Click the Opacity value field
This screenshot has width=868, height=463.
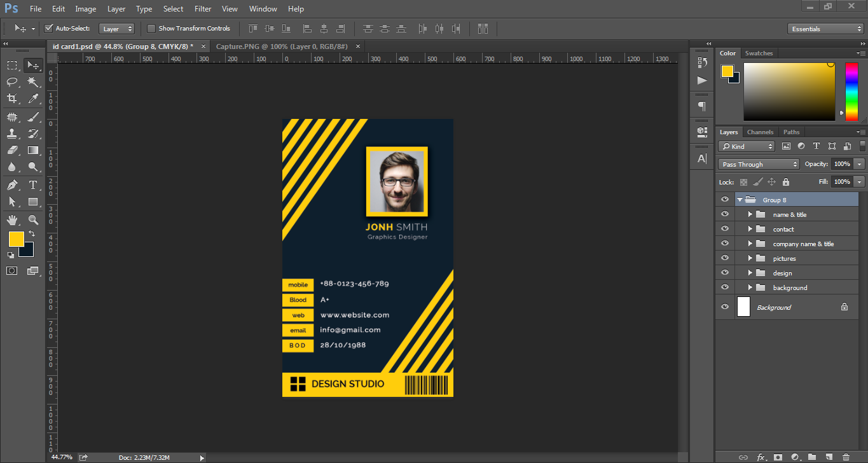(x=842, y=164)
